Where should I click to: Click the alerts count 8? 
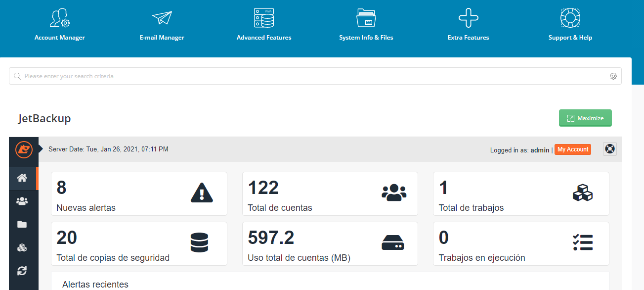click(61, 188)
